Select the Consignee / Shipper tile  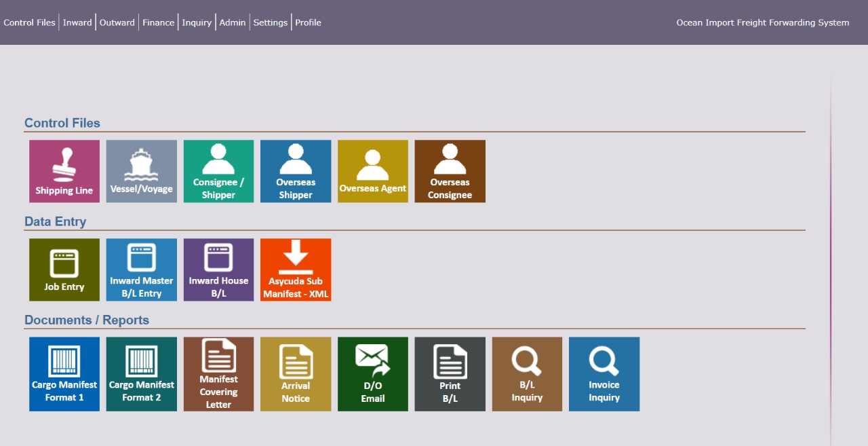point(218,171)
